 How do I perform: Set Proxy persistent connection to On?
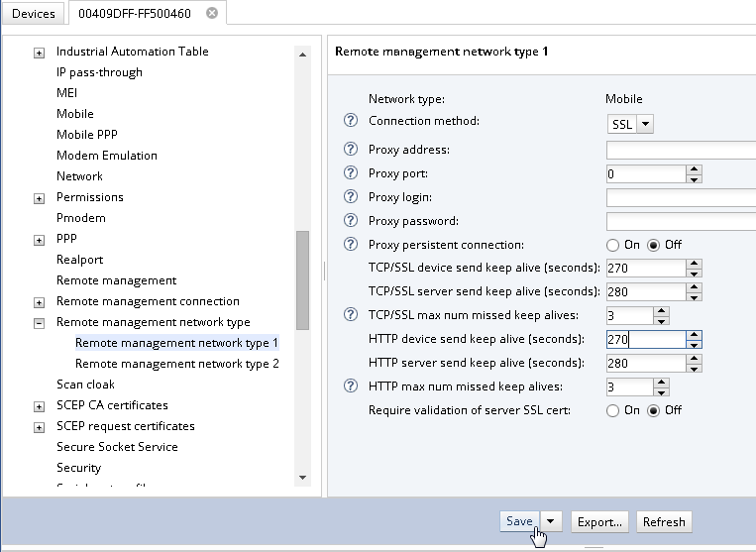coord(612,245)
